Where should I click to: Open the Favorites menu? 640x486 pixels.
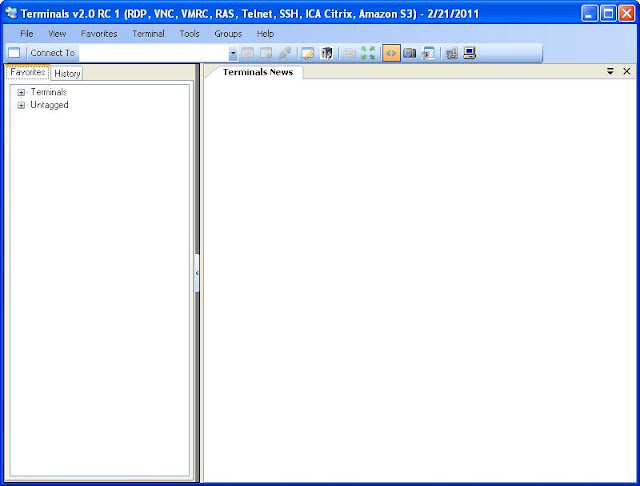99,34
